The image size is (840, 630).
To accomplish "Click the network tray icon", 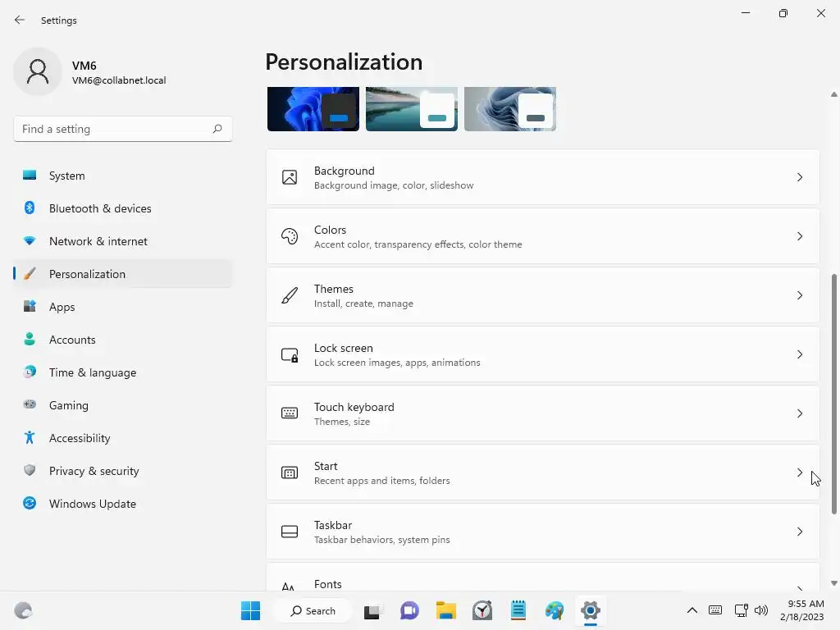I will coord(741,610).
